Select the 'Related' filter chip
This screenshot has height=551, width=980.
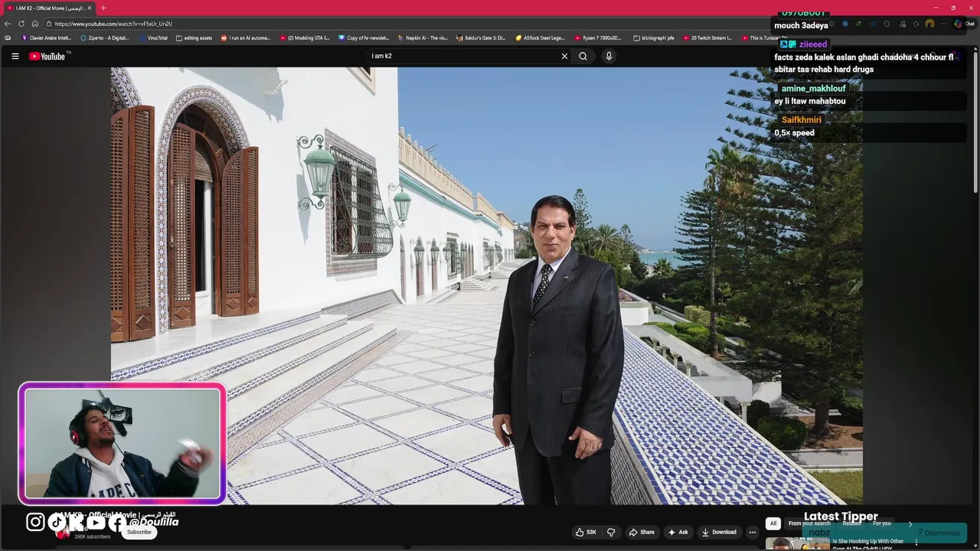click(x=851, y=523)
